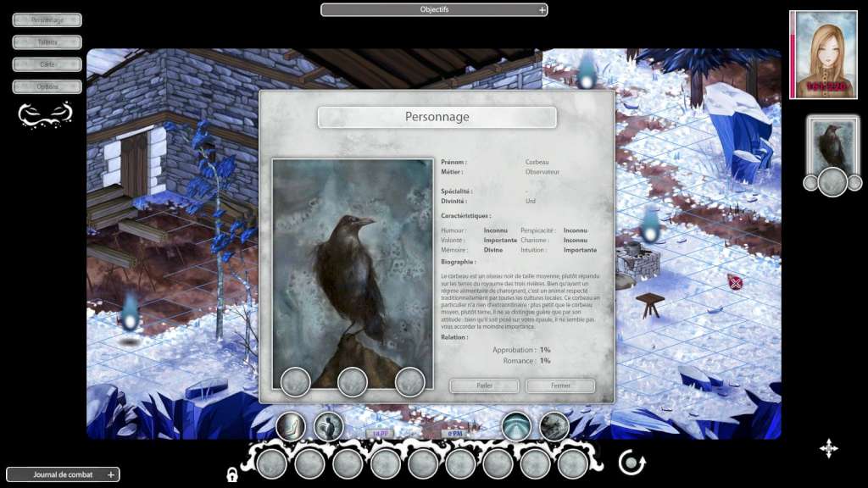This screenshot has height=488, width=868.
Task: Select the ice tunnel ability icon
Action: click(515, 426)
